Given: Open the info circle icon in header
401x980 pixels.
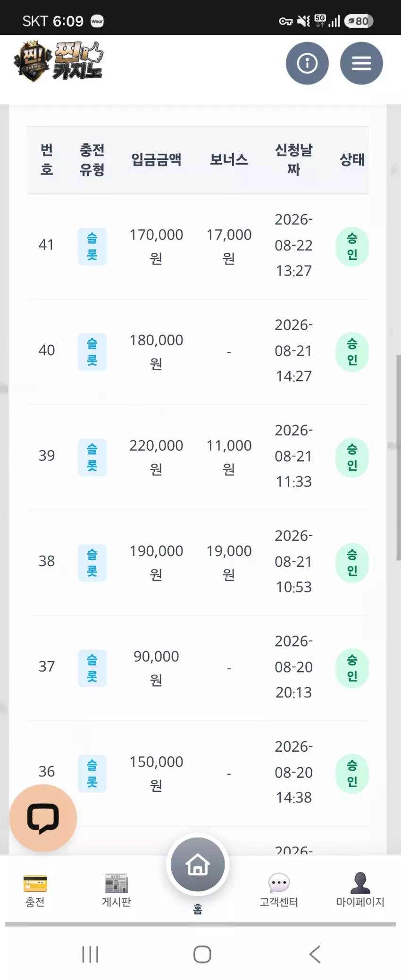Looking at the screenshot, I should pos(307,63).
